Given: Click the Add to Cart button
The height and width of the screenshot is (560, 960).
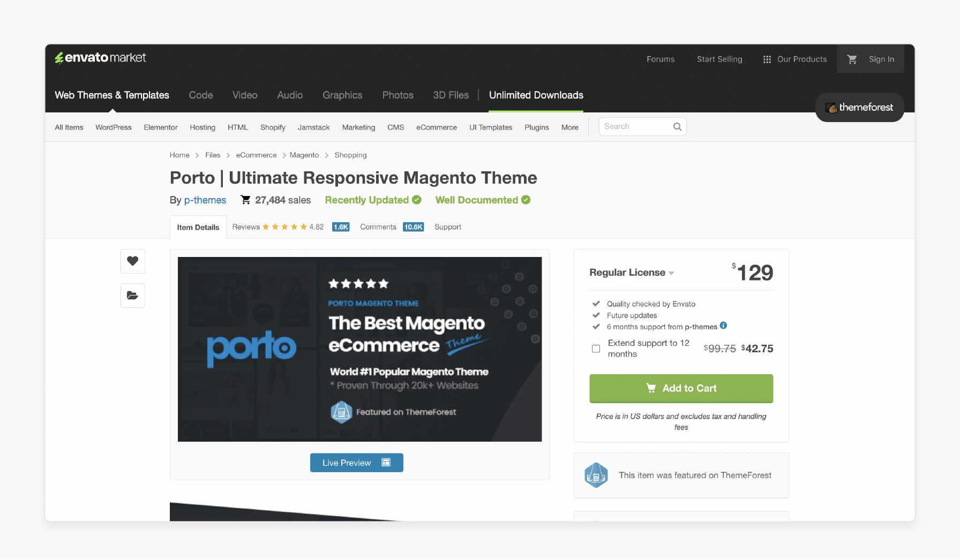Looking at the screenshot, I should pyautogui.click(x=681, y=389).
